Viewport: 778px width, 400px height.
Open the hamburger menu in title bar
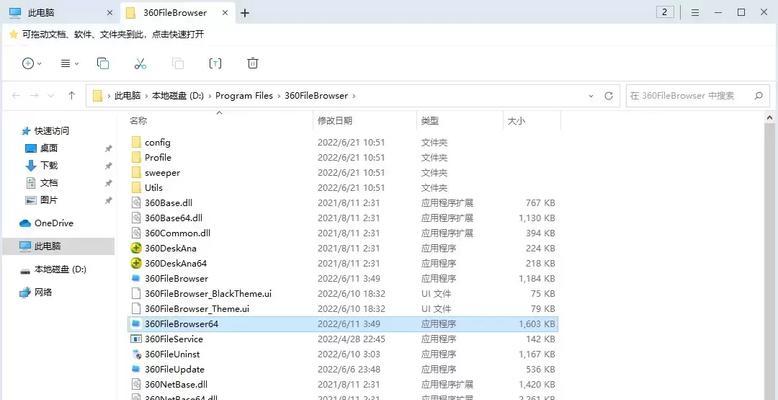(695, 13)
